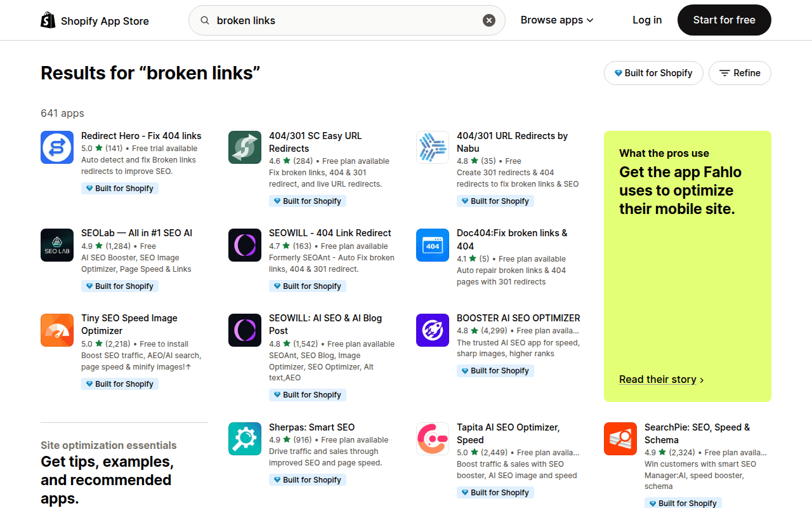Open the SEOLab app icon
The width and height of the screenshot is (812, 508).
(x=57, y=245)
